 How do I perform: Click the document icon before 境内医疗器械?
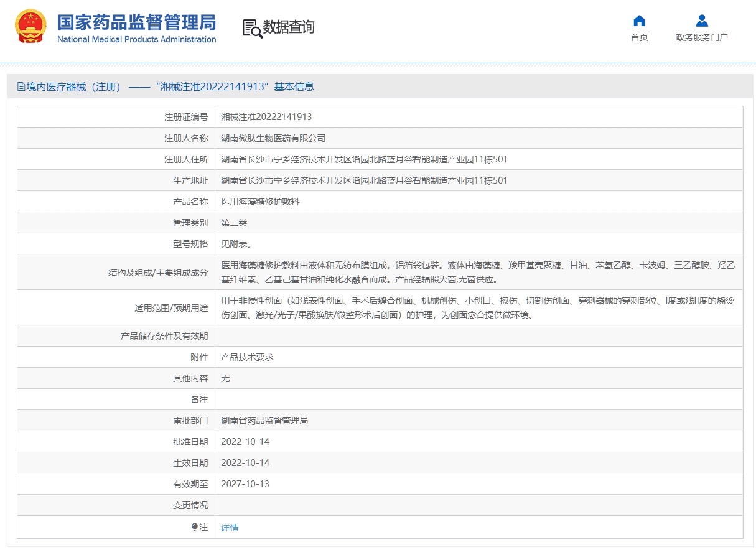coord(21,87)
